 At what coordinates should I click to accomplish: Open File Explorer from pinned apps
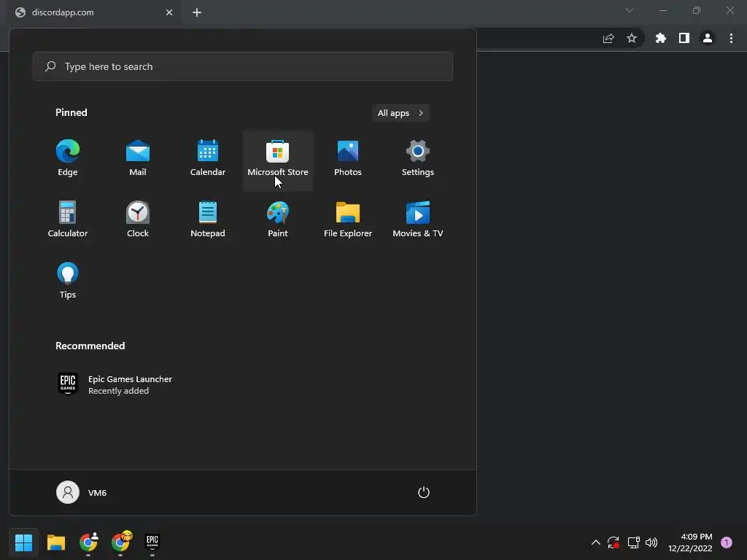[348, 219]
